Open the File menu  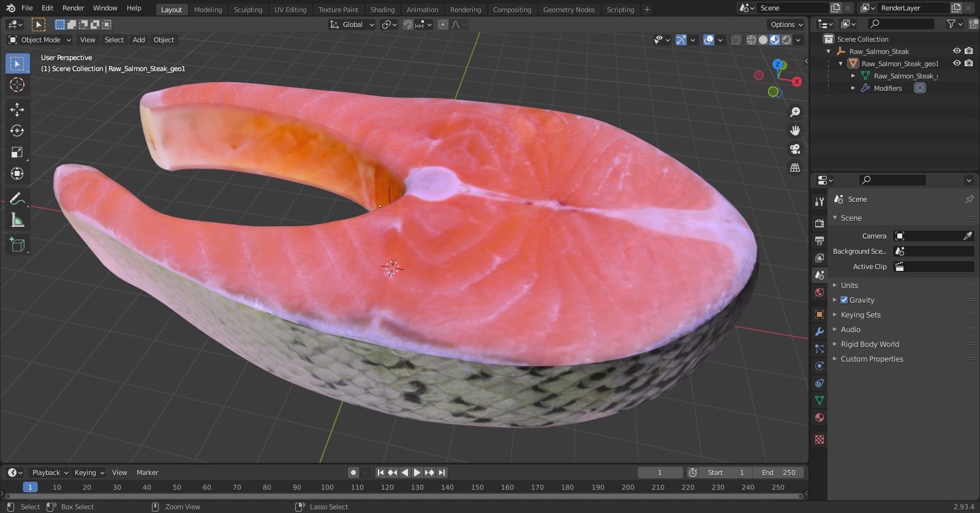click(x=27, y=8)
